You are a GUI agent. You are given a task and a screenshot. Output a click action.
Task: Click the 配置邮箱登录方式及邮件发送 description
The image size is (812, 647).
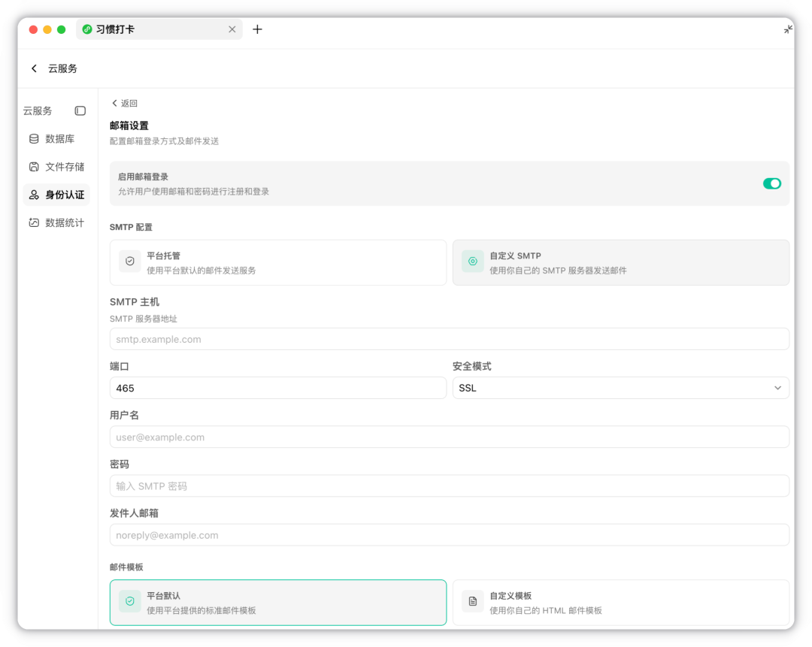click(x=164, y=141)
